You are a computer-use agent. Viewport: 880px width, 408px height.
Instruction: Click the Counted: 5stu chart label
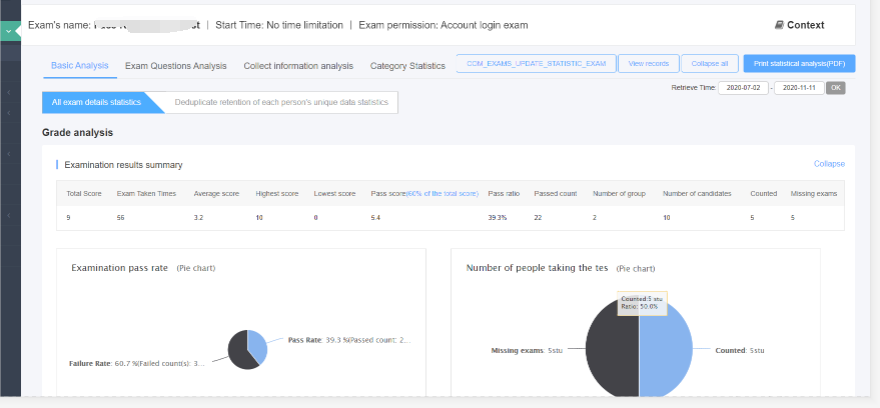[740, 351]
